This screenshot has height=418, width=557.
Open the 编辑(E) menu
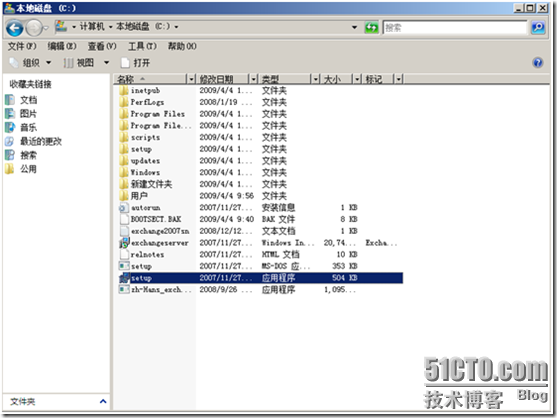(62, 46)
